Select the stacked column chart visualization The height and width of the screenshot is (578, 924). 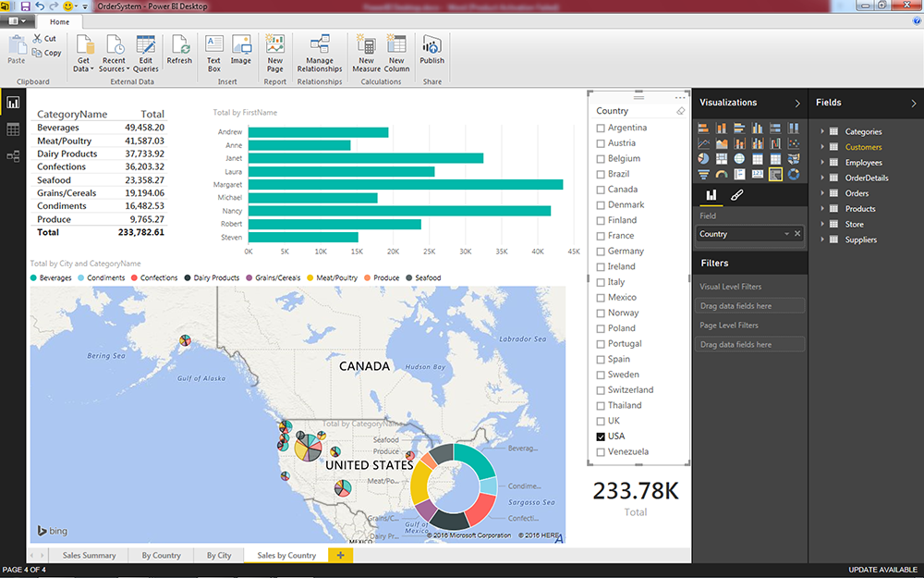[x=722, y=128]
